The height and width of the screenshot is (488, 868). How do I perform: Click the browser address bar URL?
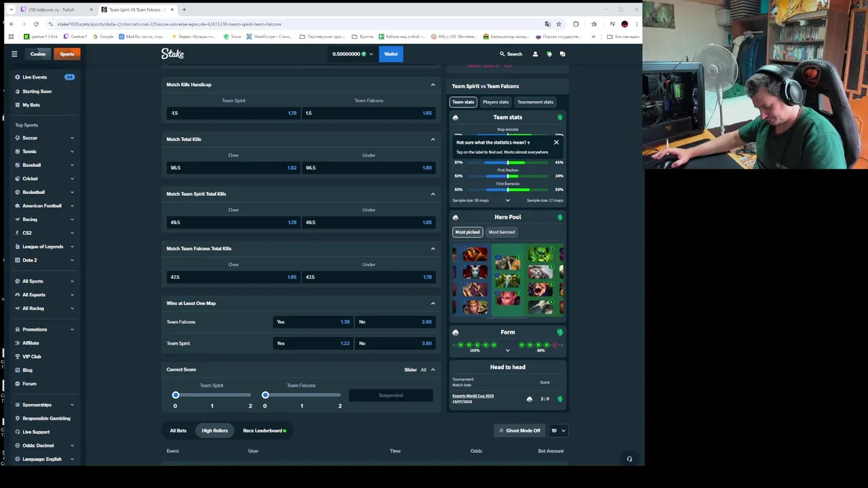pos(169,24)
